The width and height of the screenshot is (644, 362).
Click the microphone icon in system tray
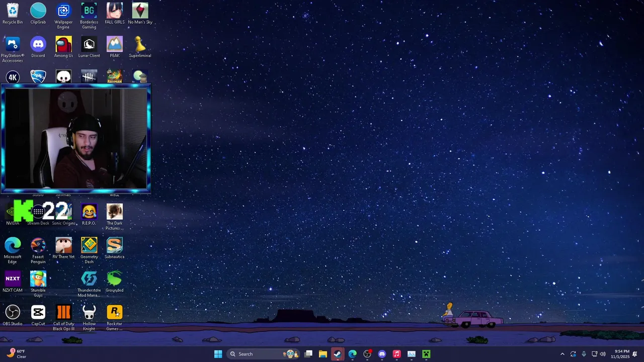(x=584, y=354)
